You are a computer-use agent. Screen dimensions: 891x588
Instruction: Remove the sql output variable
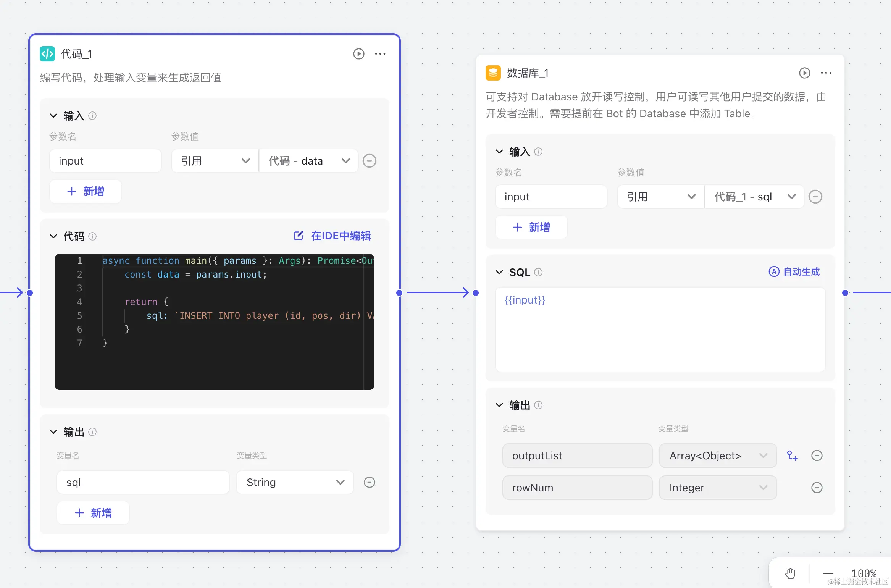point(369,482)
